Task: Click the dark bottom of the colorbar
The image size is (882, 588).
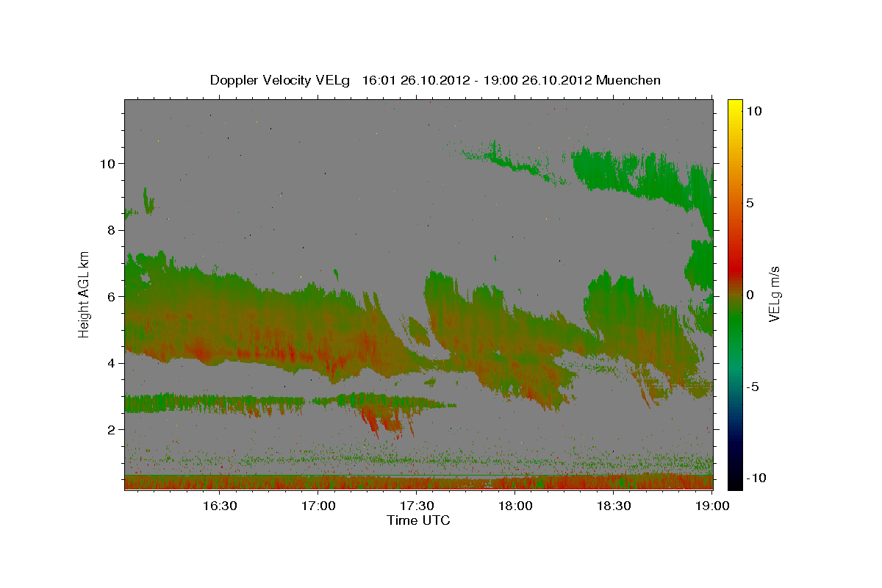Action: (x=734, y=481)
